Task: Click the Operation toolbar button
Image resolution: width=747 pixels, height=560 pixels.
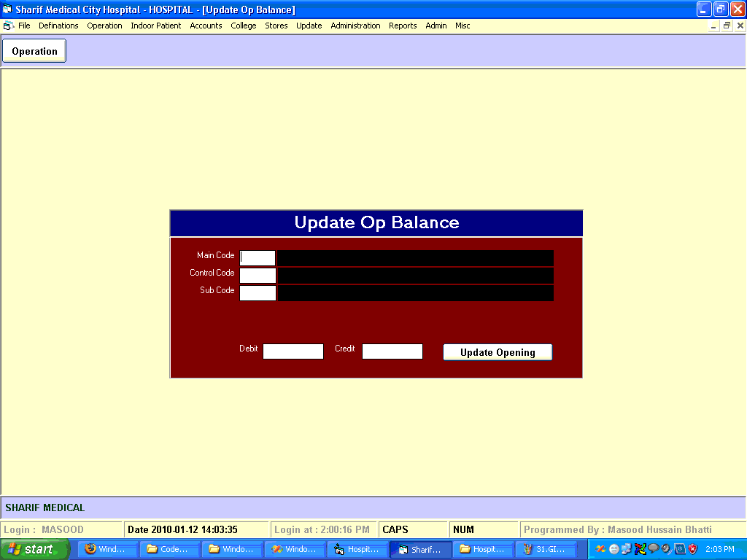Action: click(34, 51)
